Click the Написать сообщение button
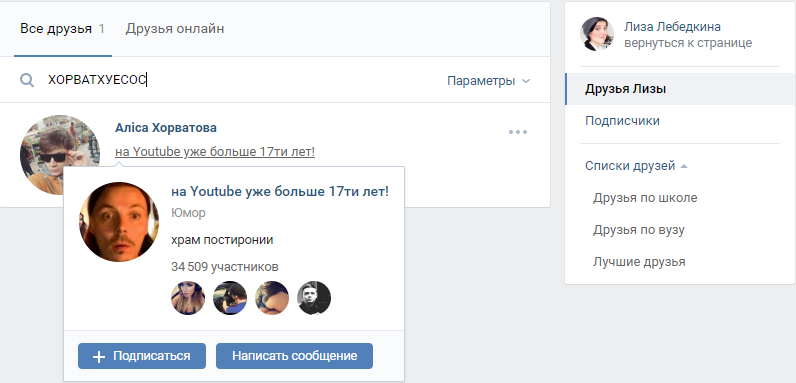Viewport: 796px width, 383px height. click(x=294, y=356)
